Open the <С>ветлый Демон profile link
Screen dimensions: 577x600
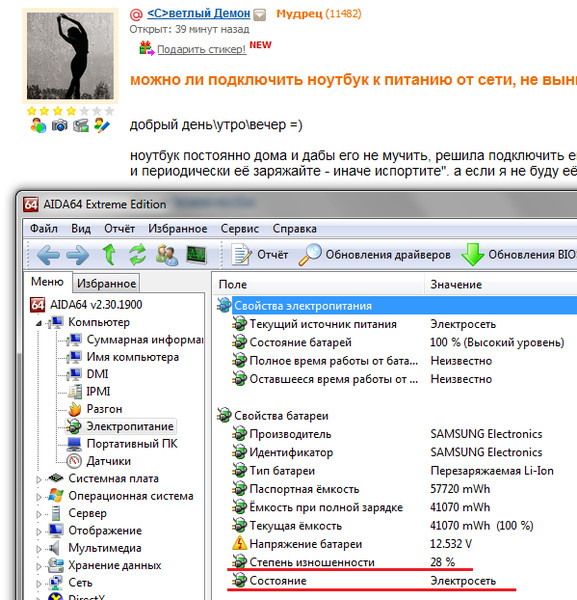tap(199, 14)
